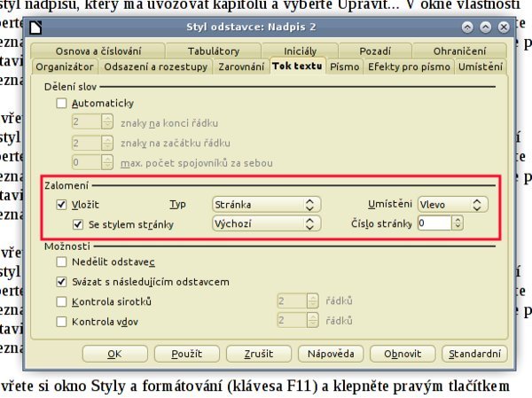Shade the dialog with the first up-arrow button
The width and height of the screenshot is (532, 398).
(467, 27)
